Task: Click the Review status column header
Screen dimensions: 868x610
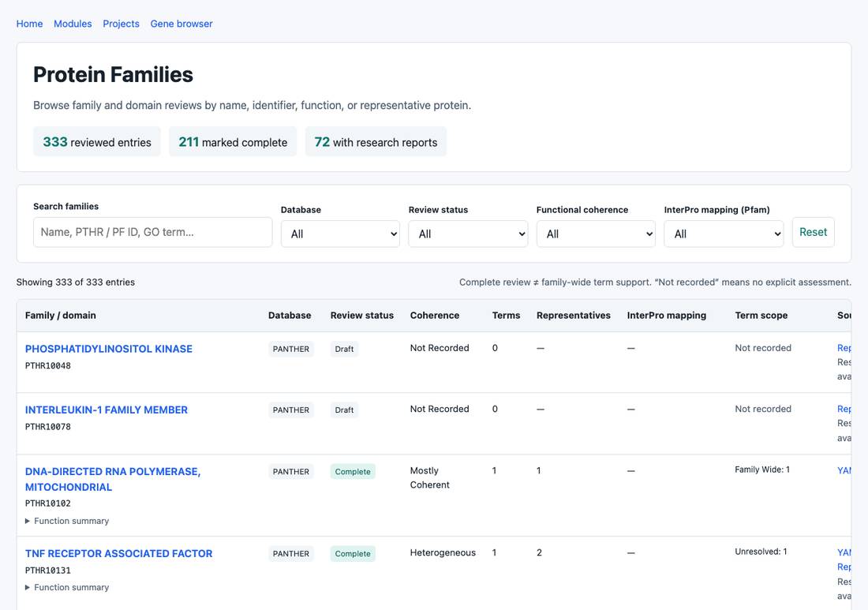Action: [362, 315]
